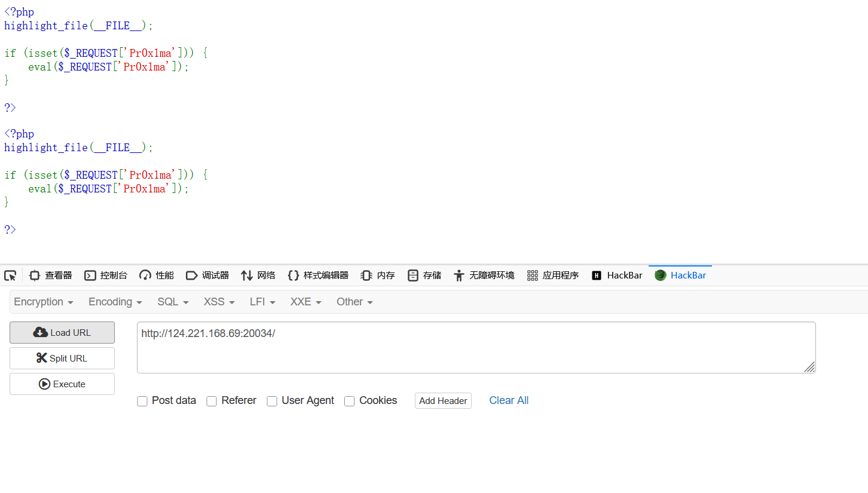
Task: Select the active HackBar tab with green icon
Action: coord(680,275)
